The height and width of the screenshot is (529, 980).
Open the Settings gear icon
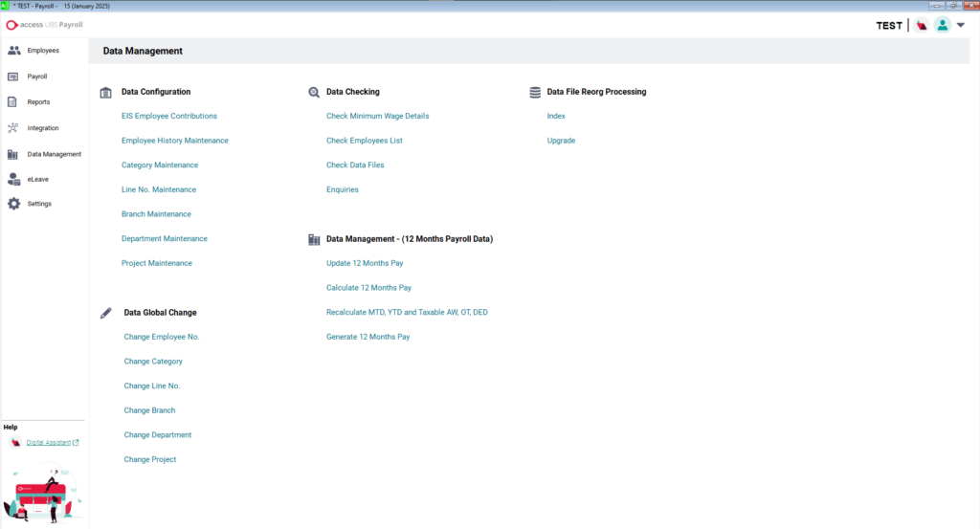pos(13,204)
